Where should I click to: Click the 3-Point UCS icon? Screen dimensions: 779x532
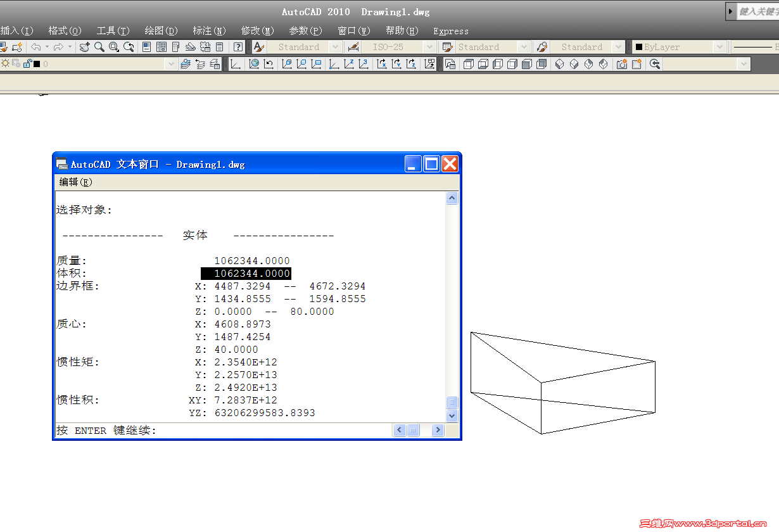pyautogui.click(x=364, y=64)
